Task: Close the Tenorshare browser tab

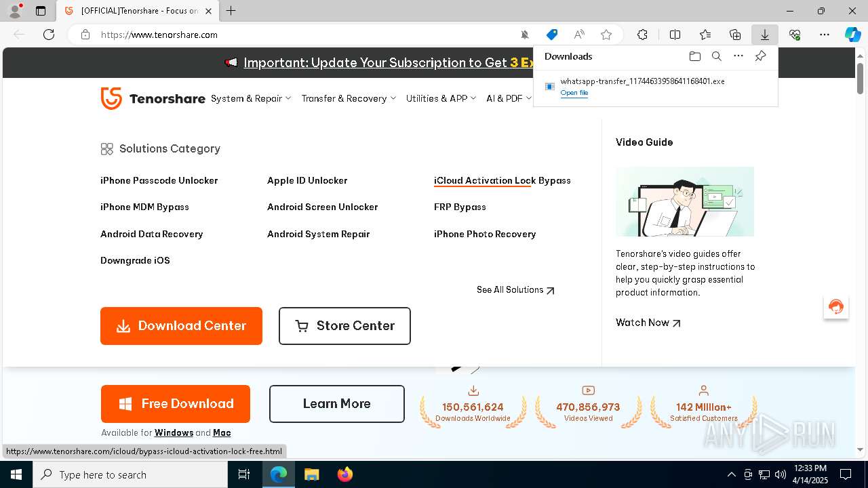Action: pyautogui.click(x=208, y=11)
